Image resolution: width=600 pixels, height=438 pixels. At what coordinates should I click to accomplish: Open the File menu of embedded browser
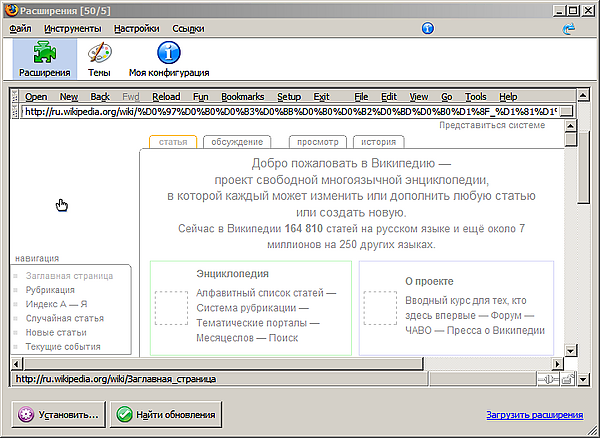pos(361,97)
